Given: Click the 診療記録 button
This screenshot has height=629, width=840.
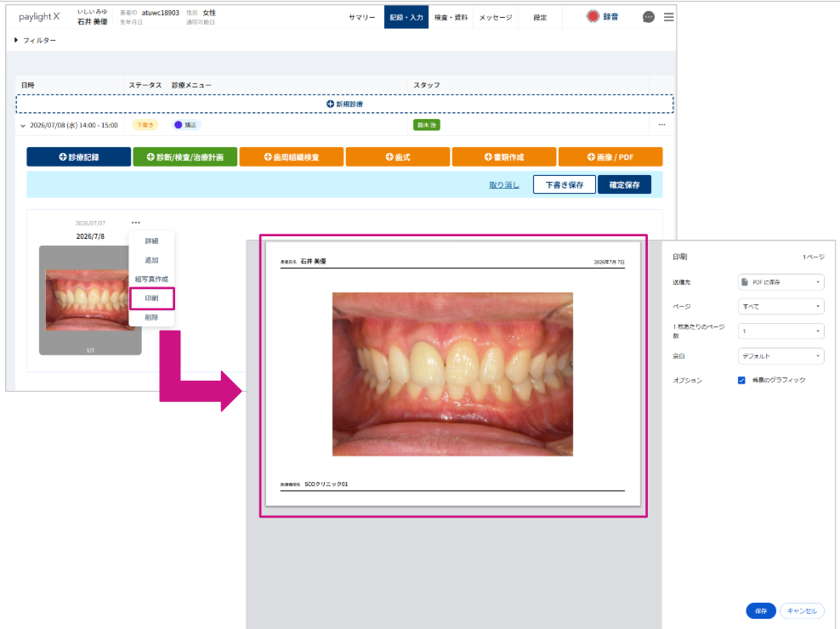Looking at the screenshot, I should 79,157.
